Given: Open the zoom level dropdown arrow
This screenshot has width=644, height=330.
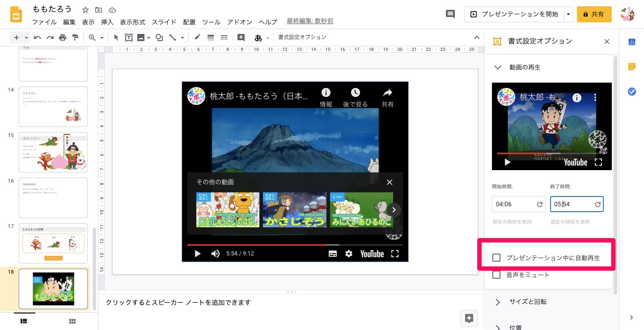Looking at the screenshot, I should (102, 38).
